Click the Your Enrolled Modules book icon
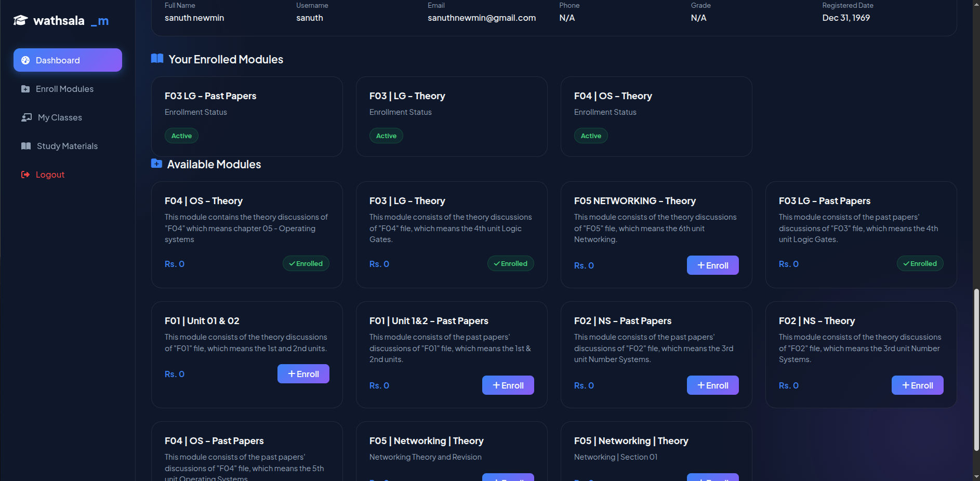The height and width of the screenshot is (481, 980). click(x=157, y=58)
